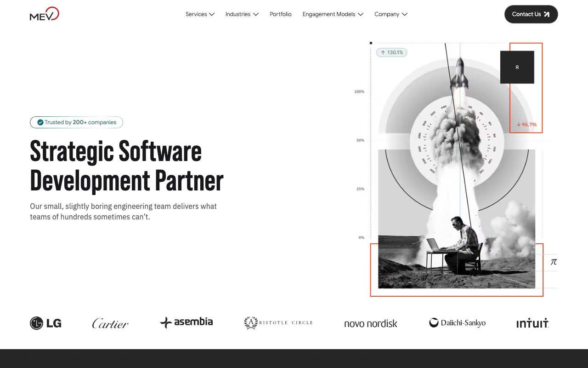The height and width of the screenshot is (368, 588).
Task: Click the Strategic Software Development Partner heading
Action: (x=127, y=166)
